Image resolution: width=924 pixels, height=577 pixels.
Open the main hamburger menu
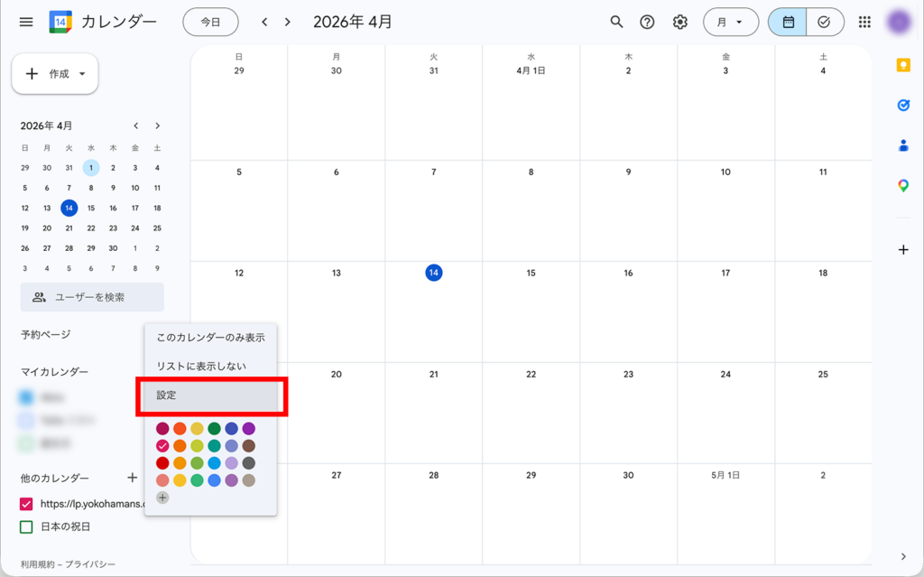coord(26,22)
